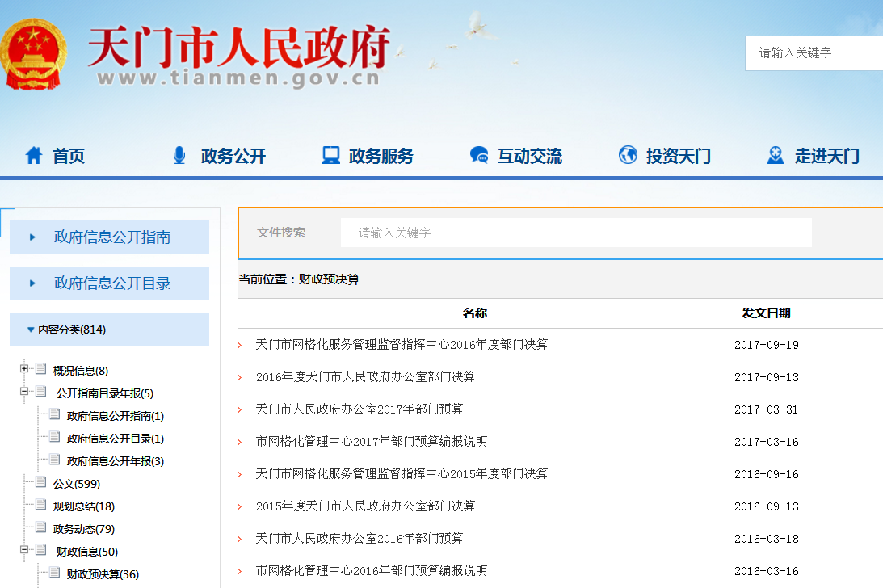Click the home icon beside 首页
Image resolution: width=883 pixels, height=588 pixels.
click(x=33, y=155)
